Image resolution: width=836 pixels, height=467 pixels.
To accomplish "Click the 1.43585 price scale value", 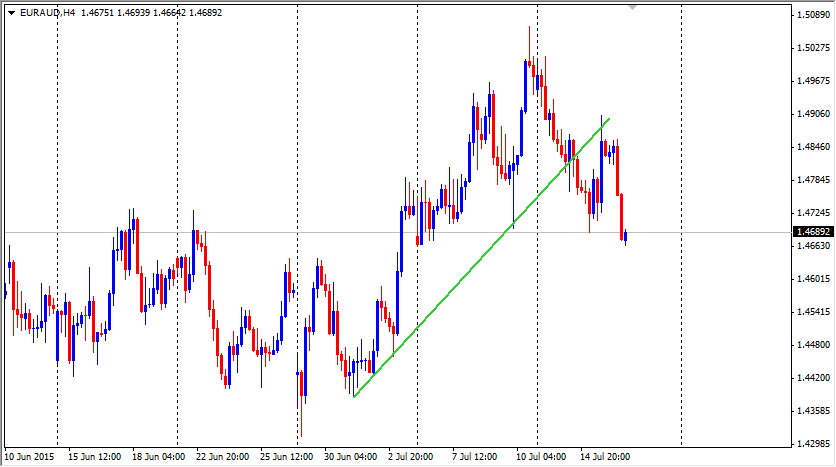I will pyautogui.click(x=814, y=411).
